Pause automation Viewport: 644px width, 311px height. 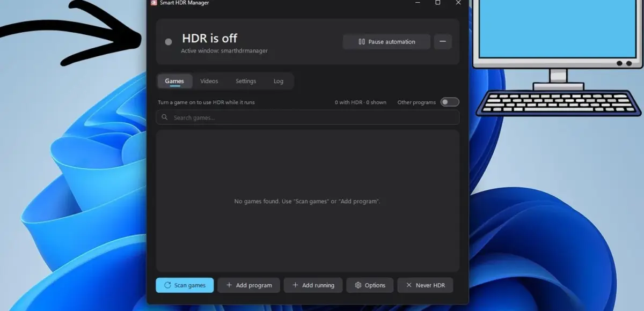(386, 42)
